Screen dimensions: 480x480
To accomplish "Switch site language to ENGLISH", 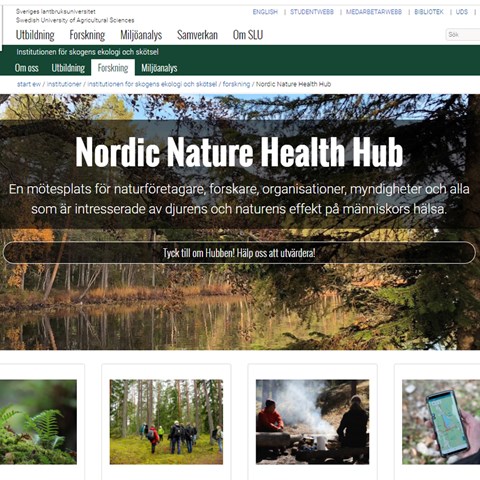I will click(265, 12).
